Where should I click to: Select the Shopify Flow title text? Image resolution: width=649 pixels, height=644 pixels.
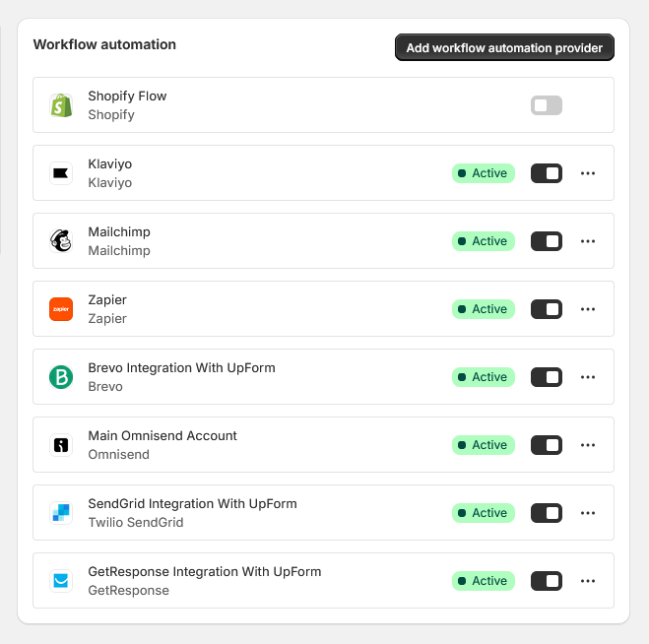tap(127, 97)
